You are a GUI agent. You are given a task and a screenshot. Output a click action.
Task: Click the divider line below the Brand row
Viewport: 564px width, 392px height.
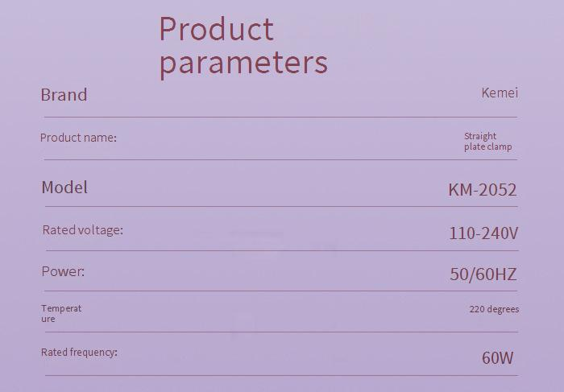tap(280, 117)
